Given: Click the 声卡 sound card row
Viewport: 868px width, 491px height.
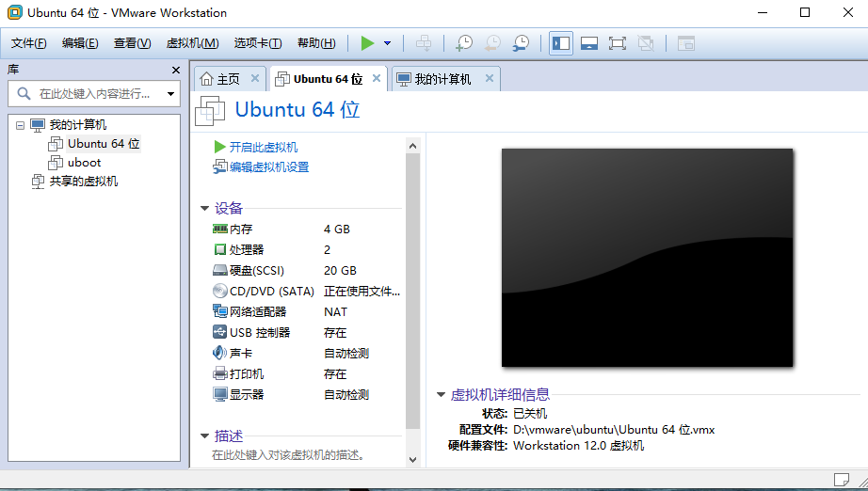Looking at the screenshot, I should tap(306, 354).
